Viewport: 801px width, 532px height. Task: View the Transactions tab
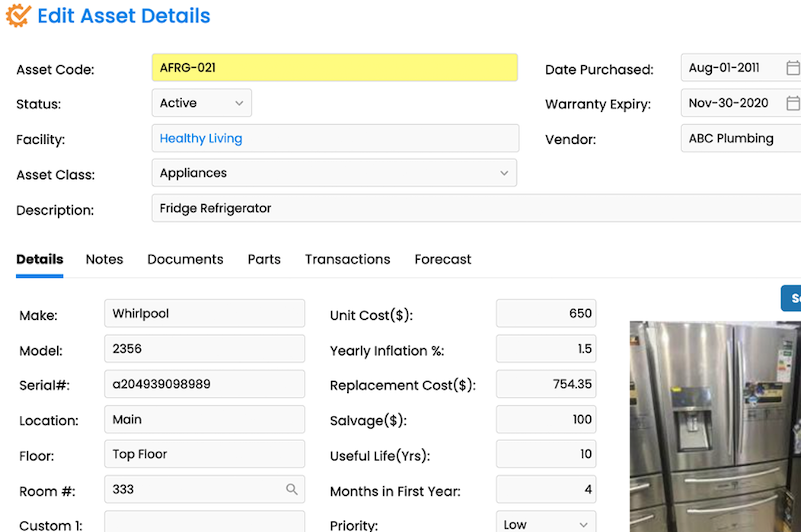click(x=347, y=259)
